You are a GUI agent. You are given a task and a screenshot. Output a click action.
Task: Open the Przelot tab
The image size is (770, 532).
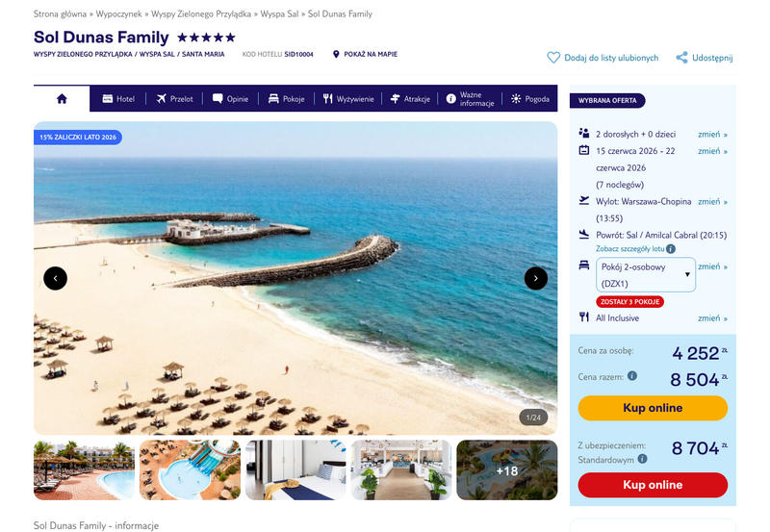point(174,99)
